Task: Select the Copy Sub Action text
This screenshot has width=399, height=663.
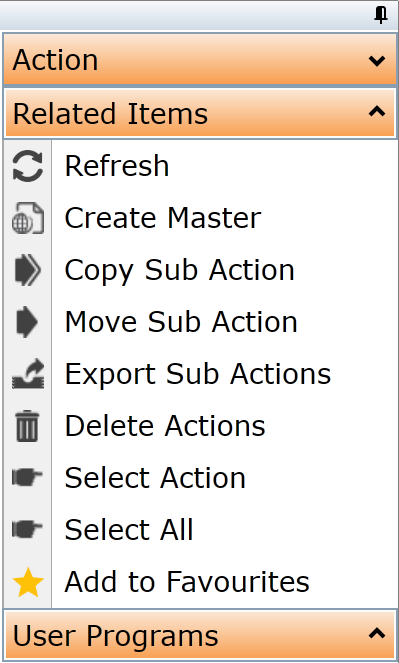Action: pos(179,271)
